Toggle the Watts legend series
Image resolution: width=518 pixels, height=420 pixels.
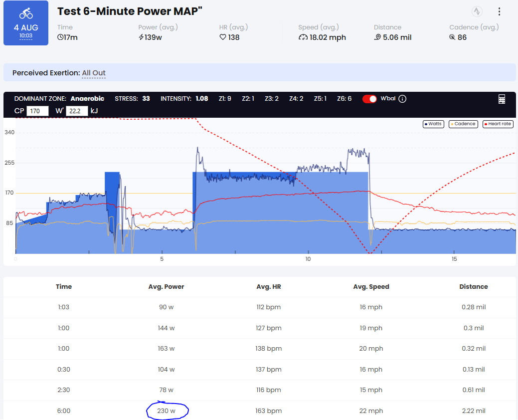point(433,124)
